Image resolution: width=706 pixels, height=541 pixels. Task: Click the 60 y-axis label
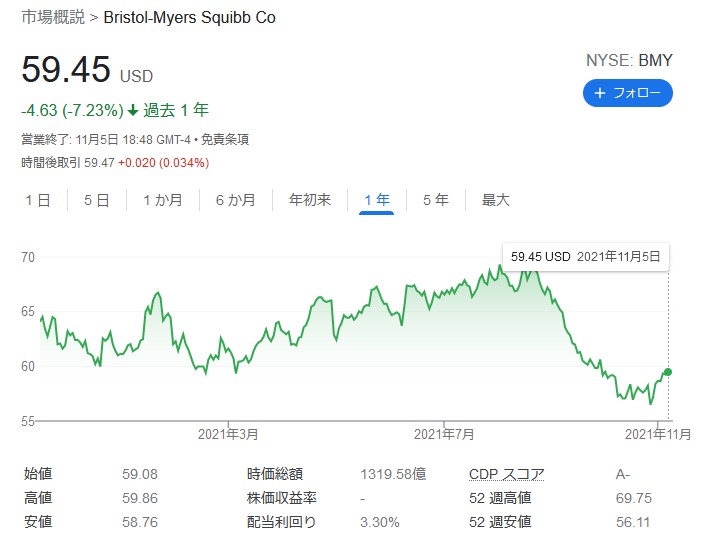[x=28, y=366]
